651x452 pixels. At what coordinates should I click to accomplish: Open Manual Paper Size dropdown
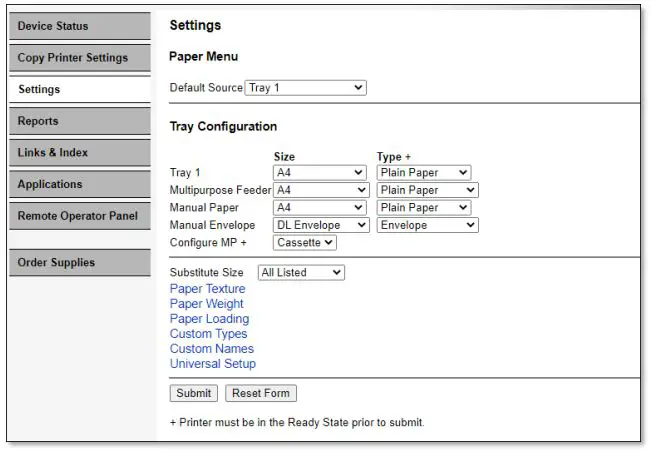(320, 208)
